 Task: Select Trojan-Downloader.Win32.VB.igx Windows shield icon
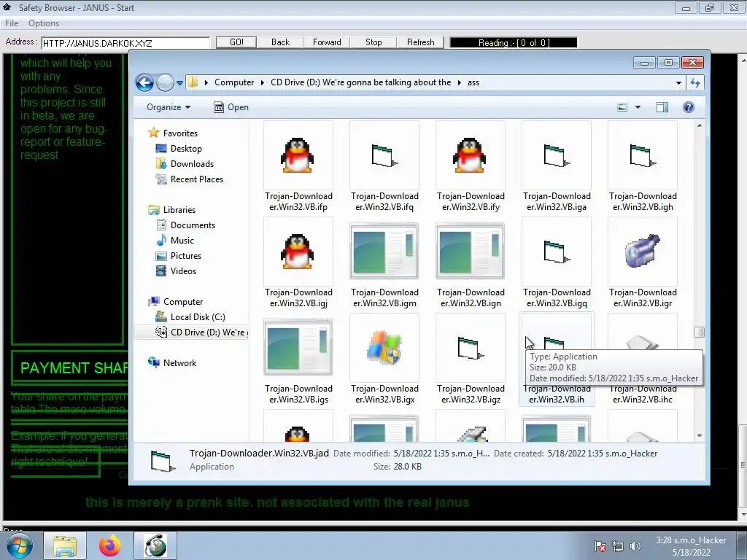pos(384,347)
